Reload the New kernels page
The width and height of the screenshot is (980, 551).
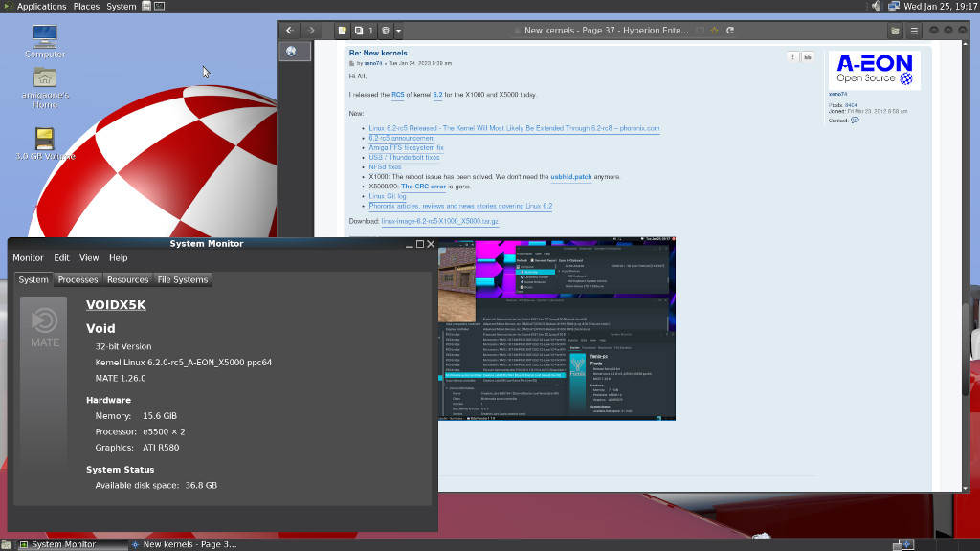point(729,30)
